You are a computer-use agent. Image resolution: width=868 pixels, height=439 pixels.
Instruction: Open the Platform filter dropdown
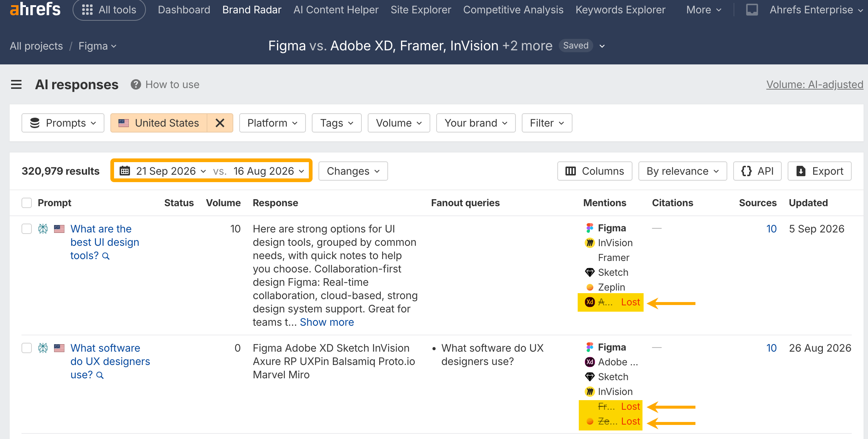273,123
